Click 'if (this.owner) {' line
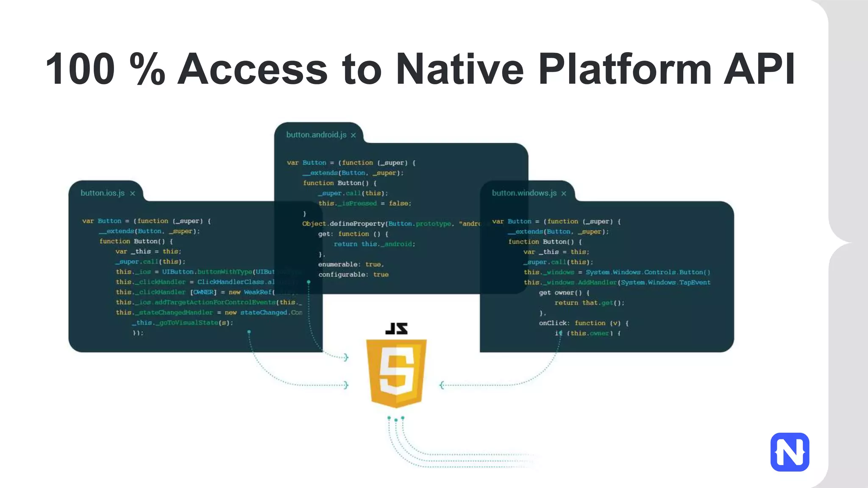Screen dimensions: 868x488 pyautogui.click(x=588, y=333)
